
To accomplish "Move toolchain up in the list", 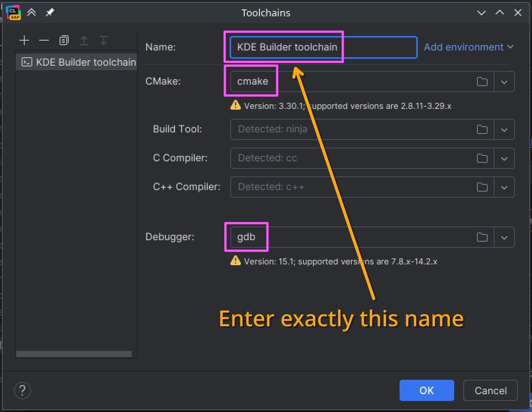I will pyautogui.click(x=84, y=40).
